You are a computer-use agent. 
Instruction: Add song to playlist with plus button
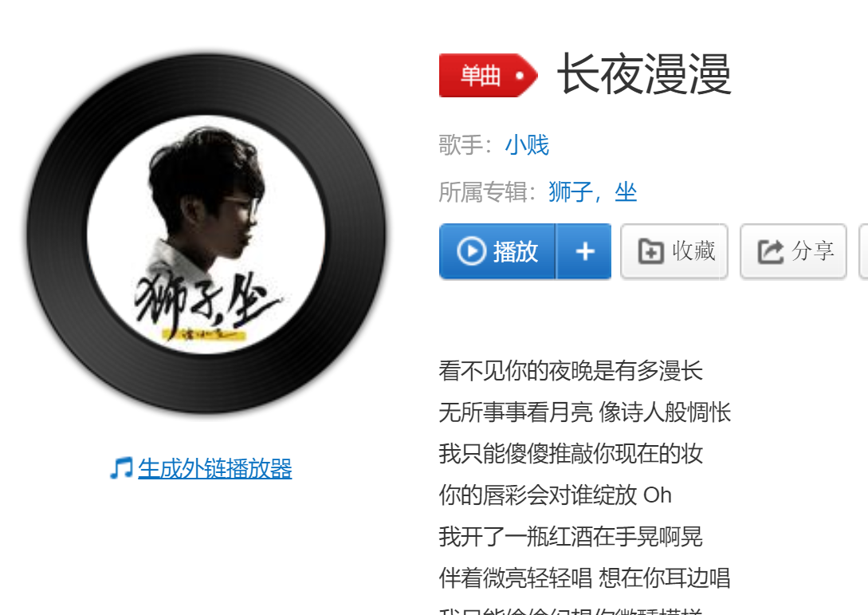pyautogui.click(x=584, y=251)
